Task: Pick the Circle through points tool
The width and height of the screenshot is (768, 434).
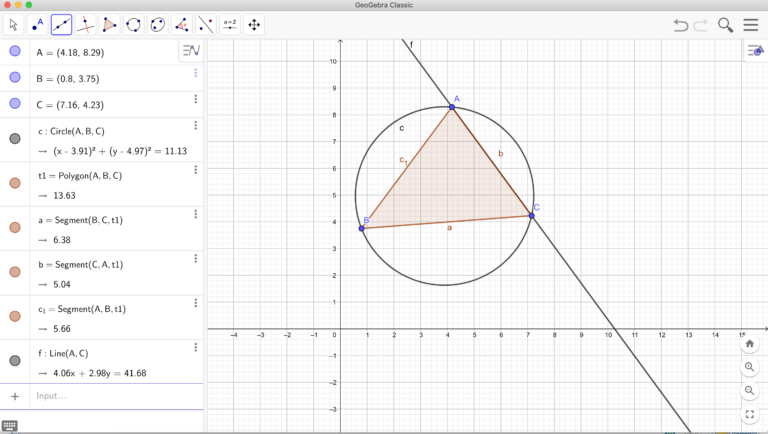Action: click(x=134, y=25)
